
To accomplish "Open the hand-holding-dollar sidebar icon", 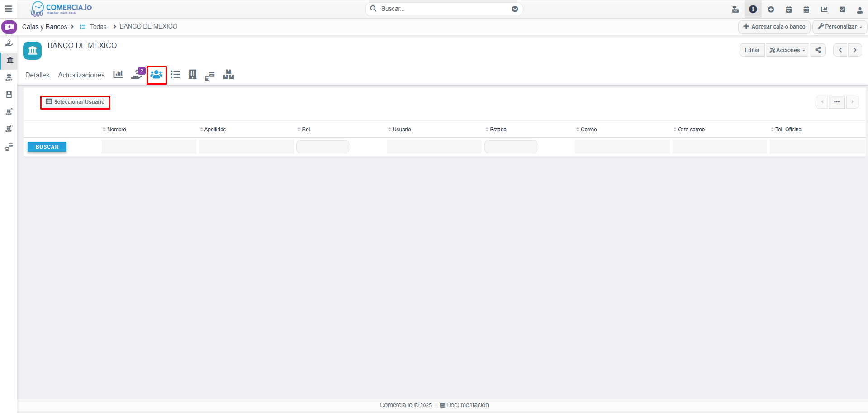I will point(9,43).
